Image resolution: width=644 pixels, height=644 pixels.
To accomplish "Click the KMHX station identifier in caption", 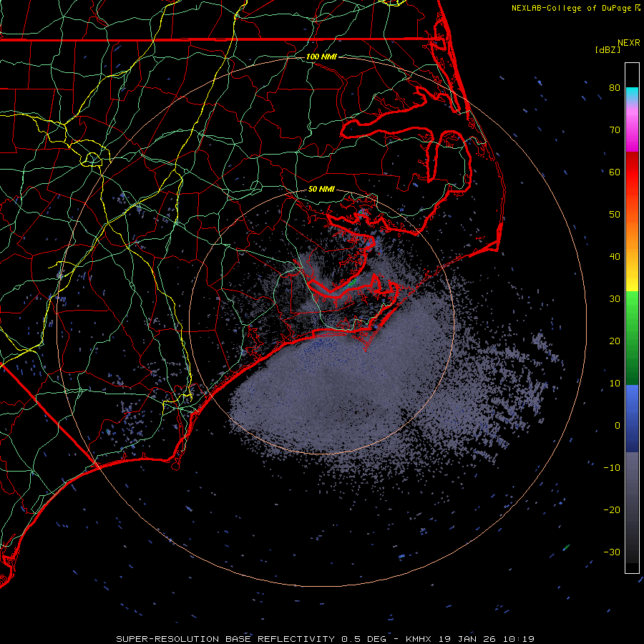I will 420,639.
